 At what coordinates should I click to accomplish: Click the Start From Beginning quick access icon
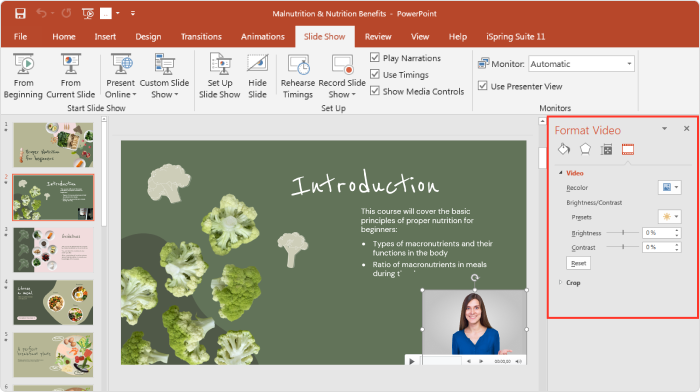click(x=88, y=13)
